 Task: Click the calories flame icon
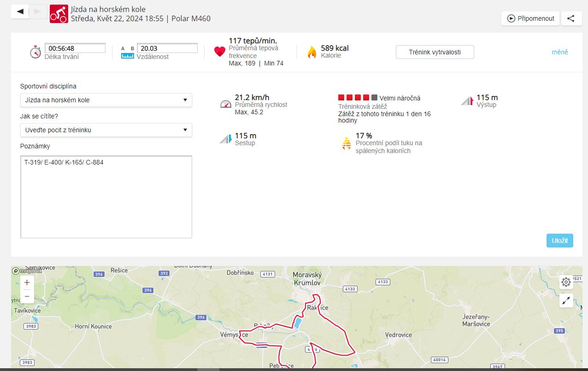[312, 52]
